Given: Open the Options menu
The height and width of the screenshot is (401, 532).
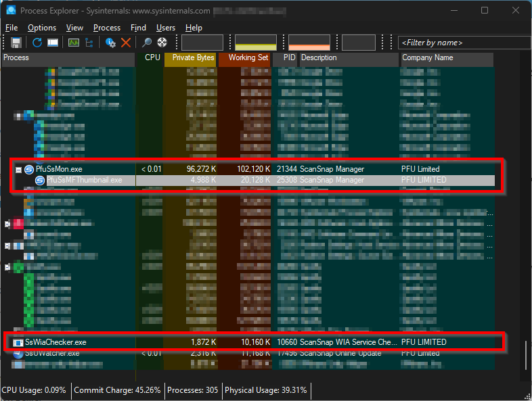Looking at the screenshot, I should (x=42, y=28).
